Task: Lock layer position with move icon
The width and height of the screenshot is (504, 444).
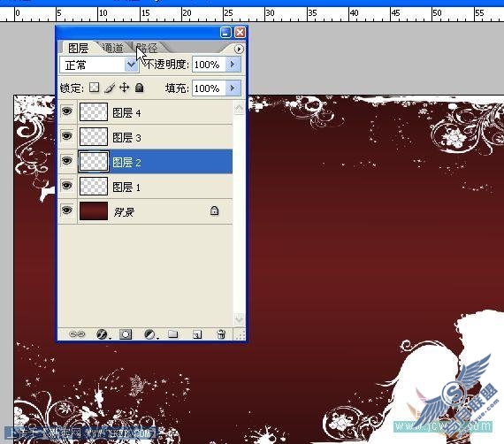Action: point(125,88)
